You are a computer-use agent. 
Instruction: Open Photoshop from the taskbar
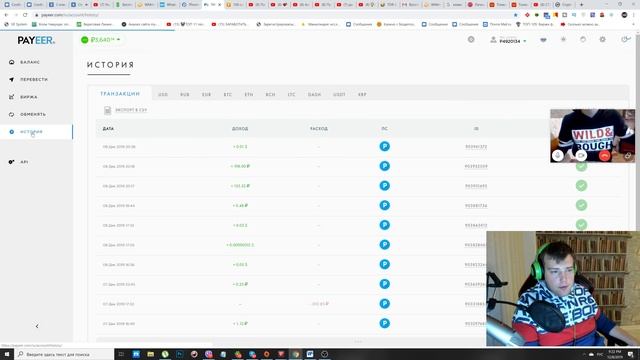pyautogui.click(x=180, y=354)
